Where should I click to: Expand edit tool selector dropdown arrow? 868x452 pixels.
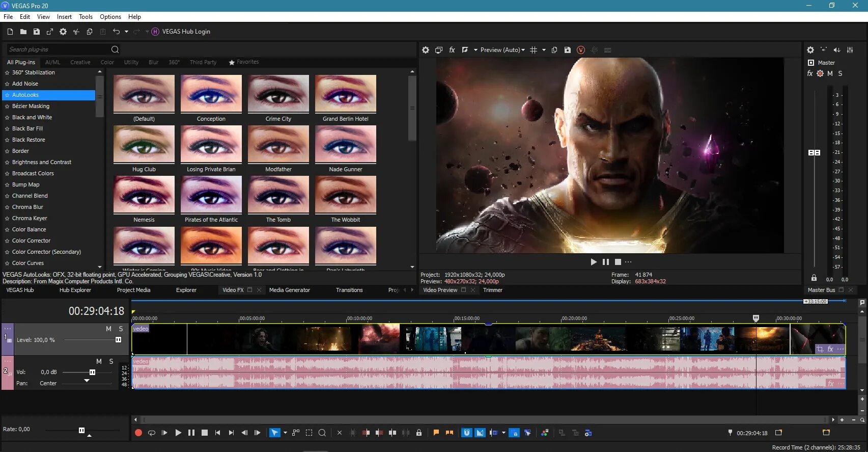click(285, 433)
